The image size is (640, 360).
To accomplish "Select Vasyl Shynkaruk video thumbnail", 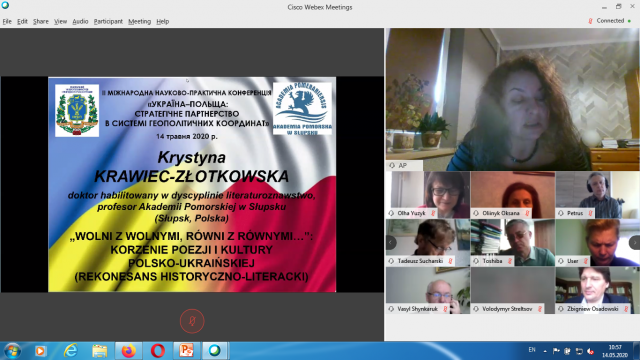I will point(428,291).
